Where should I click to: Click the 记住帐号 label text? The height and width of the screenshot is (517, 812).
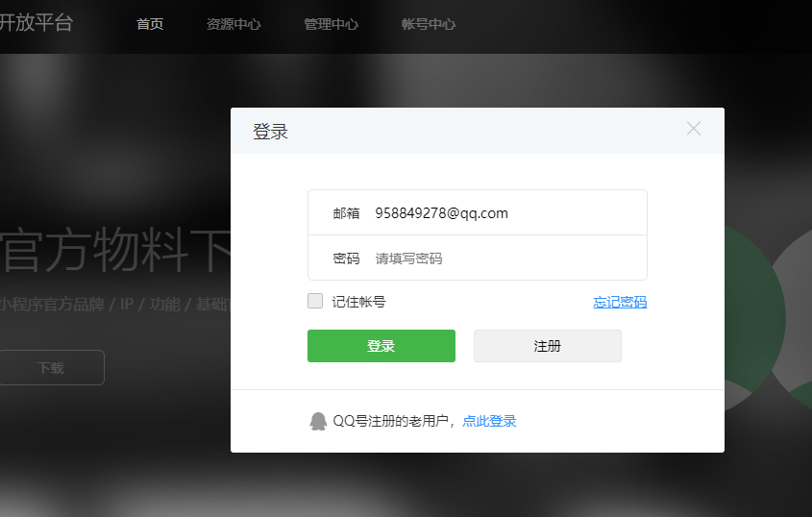[x=358, y=302]
